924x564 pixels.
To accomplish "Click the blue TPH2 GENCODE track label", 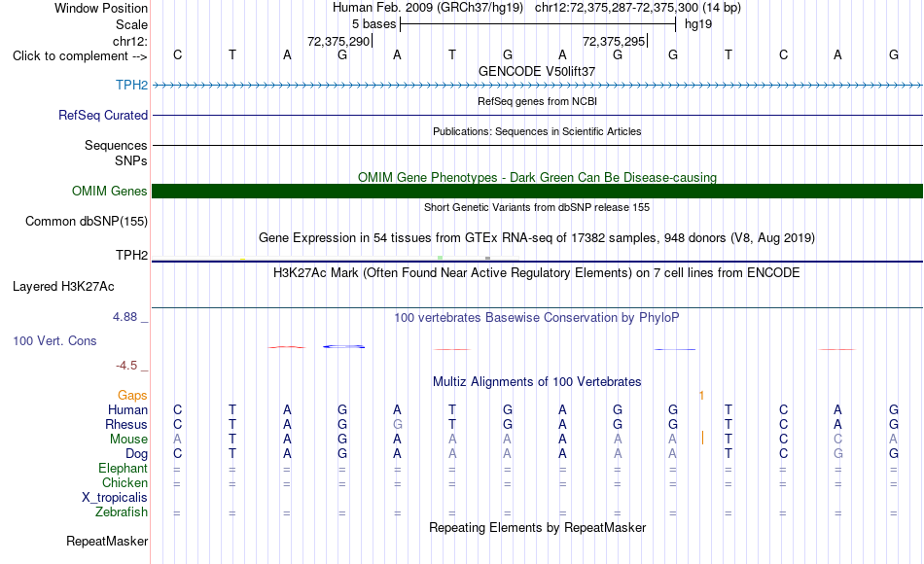I will pyautogui.click(x=131, y=85).
